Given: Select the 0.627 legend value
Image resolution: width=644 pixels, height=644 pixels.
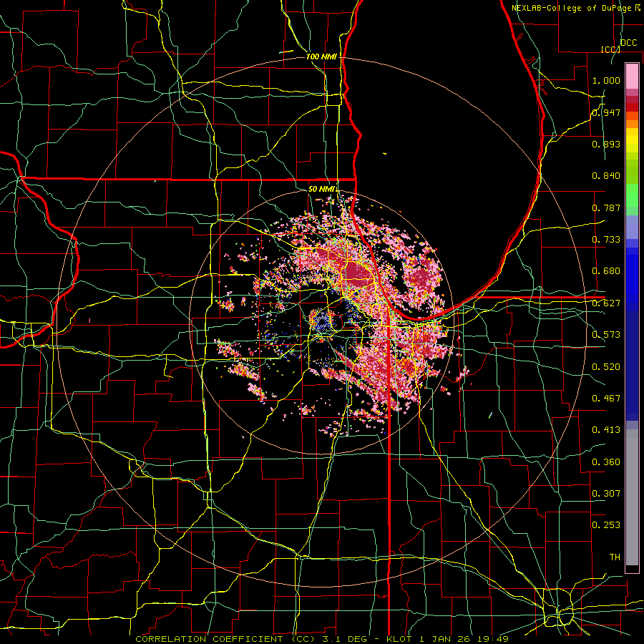Looking at the screenshot, I should pos(606,303).
